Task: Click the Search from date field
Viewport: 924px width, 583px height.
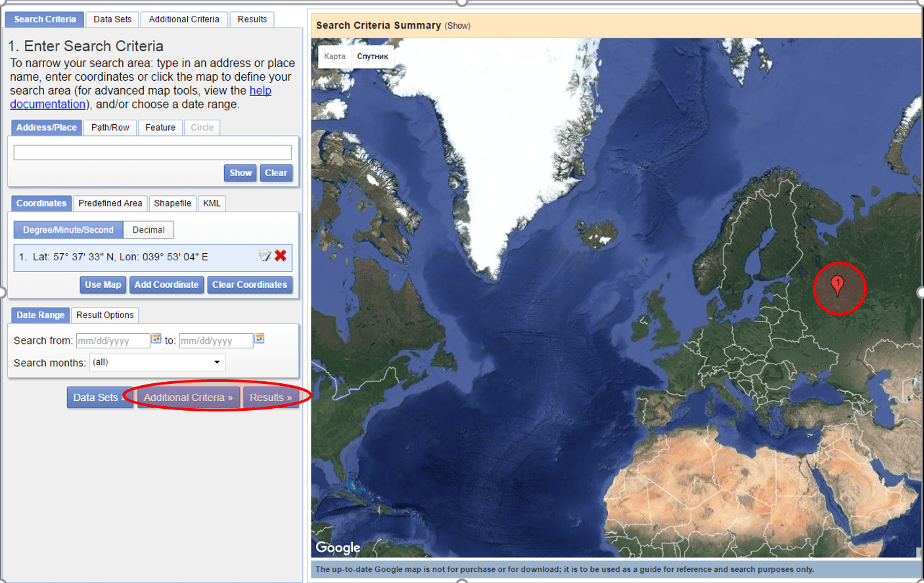Action: tap(112, 340)
